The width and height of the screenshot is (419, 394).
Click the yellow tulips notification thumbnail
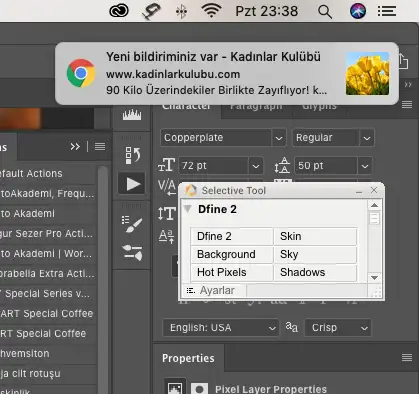(367, 73)
